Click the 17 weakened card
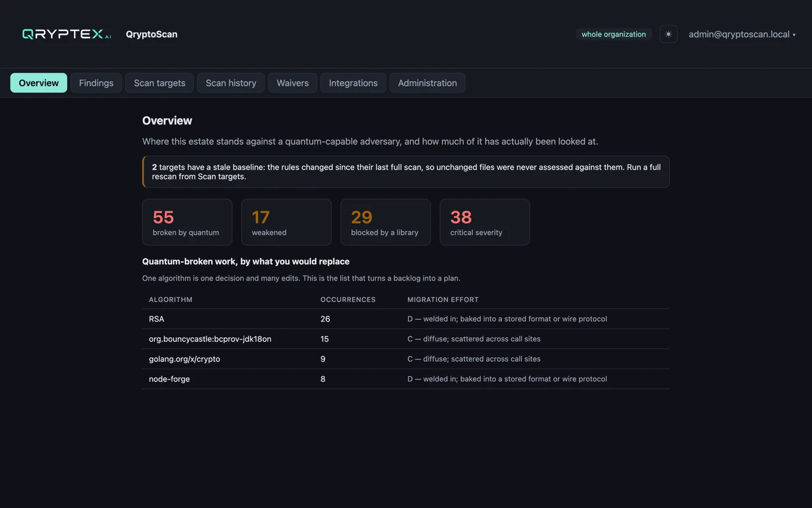812x508 pixels. tap(287, 222)
